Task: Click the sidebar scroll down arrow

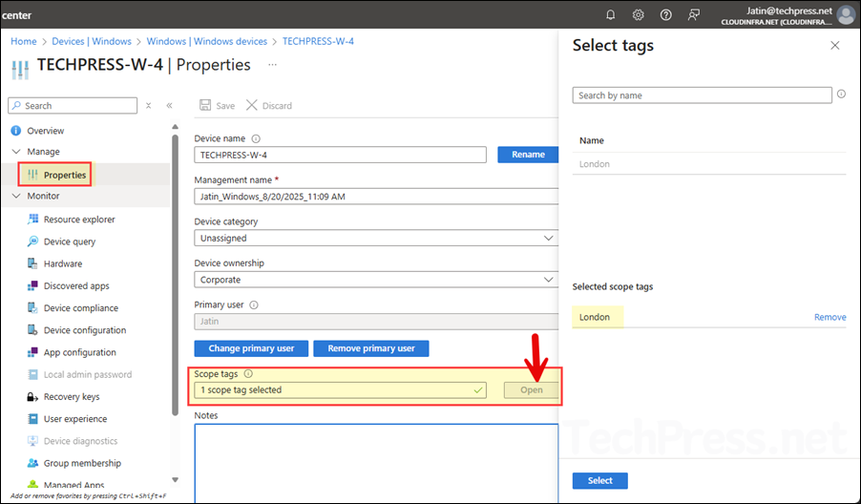Action: (x=176, y=479)
